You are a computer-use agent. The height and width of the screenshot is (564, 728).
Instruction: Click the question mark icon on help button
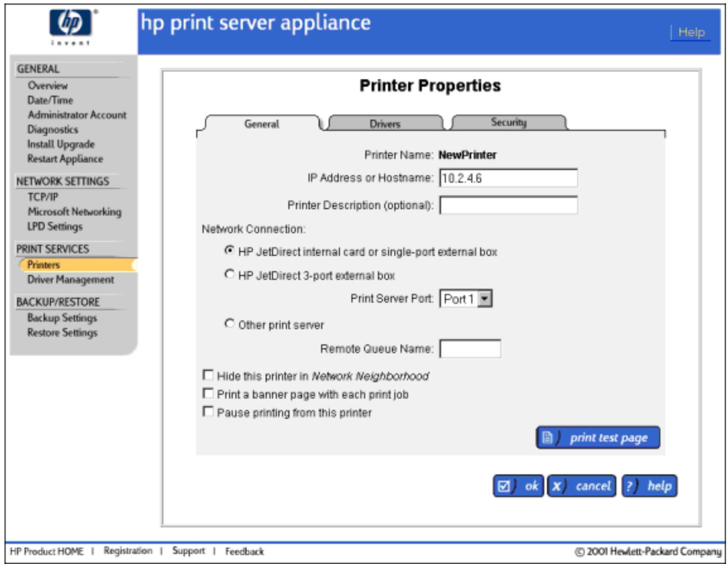pyautogui.click(x=630, y=486)
